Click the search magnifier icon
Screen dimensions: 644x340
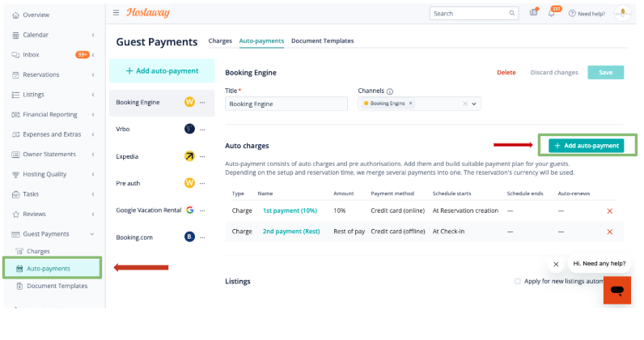512,13
